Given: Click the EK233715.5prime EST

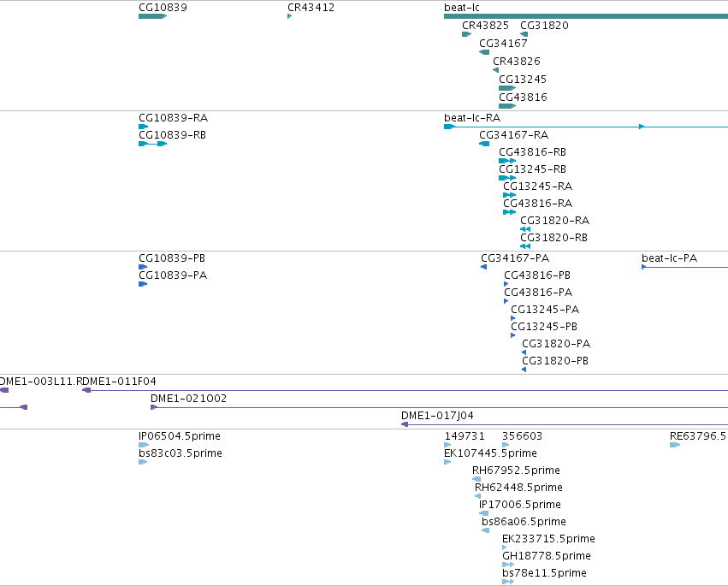Looking at the screenshot, I should (x=504, y=548).
